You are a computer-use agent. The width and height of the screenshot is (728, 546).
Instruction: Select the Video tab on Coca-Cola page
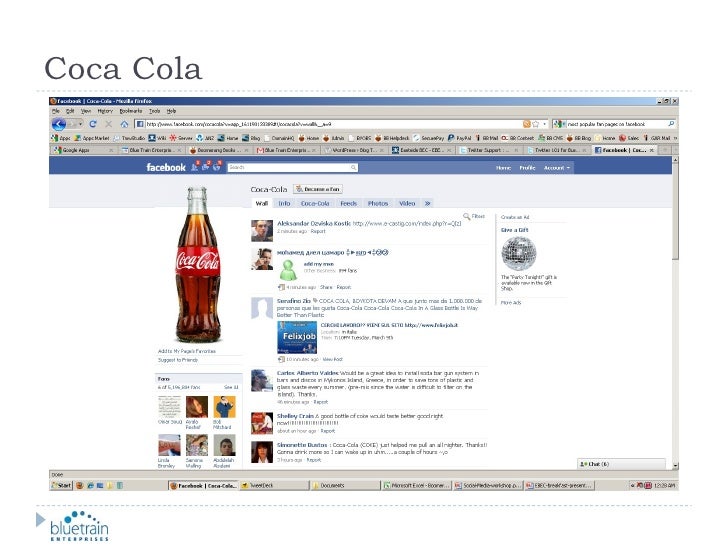click(x=407, y=203)
